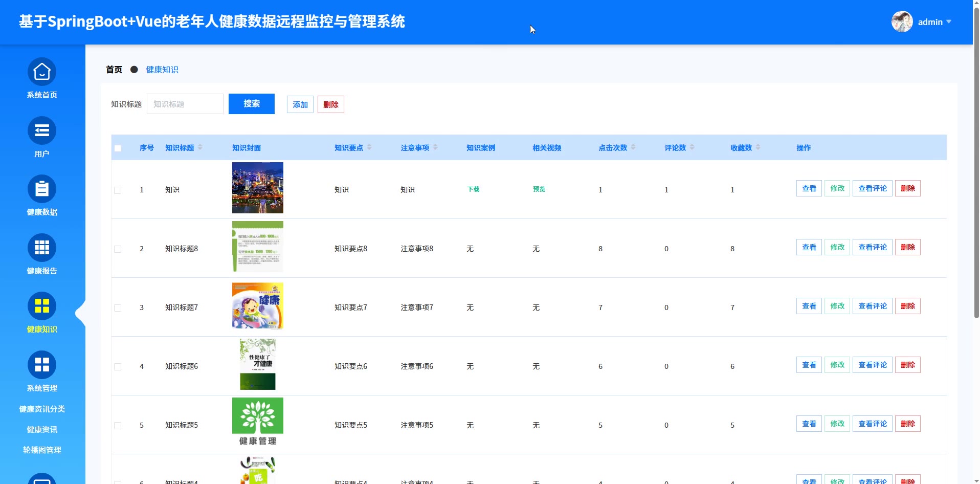Sort by 点击次数 column arrows
980x484 pixels.
click(633, 147)
